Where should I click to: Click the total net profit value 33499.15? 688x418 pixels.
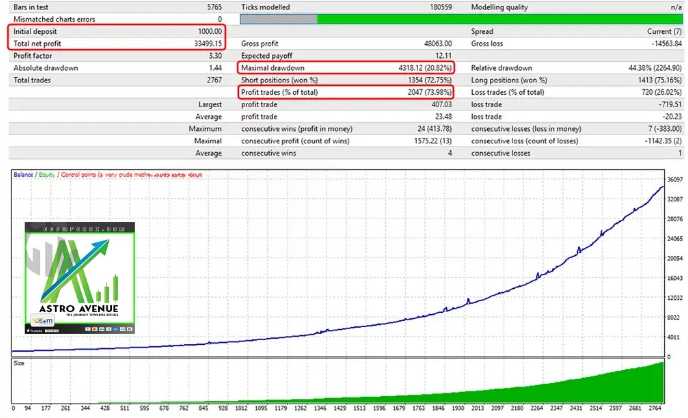[208, 43]
